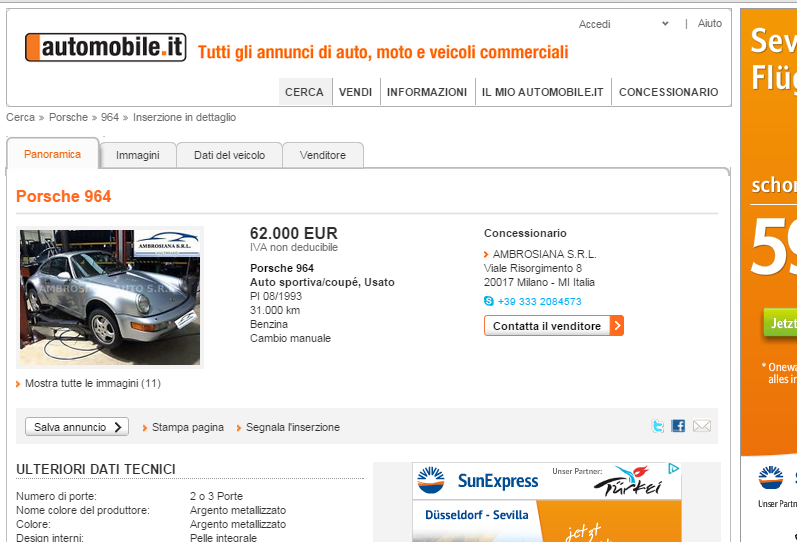
Task: Open the Aiuto help link
Action: click(x=710, y=23)
